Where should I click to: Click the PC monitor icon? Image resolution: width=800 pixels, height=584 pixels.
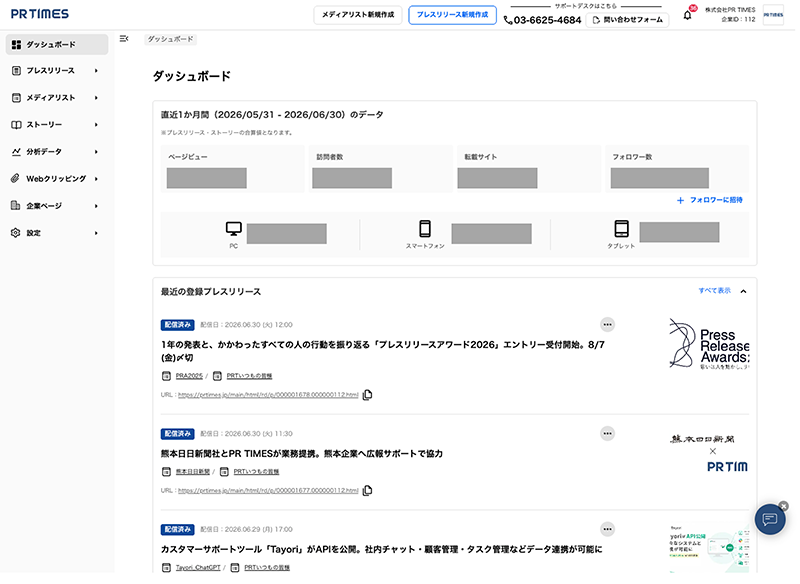point(234,229)
